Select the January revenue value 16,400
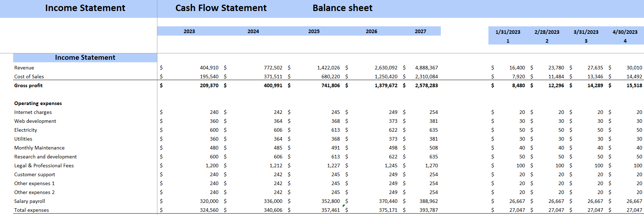 (x=517, y=68)
